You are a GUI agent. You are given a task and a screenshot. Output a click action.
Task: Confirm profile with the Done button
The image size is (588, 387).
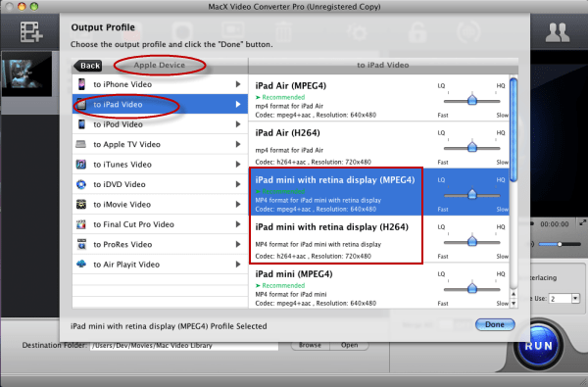click(495, 324)
